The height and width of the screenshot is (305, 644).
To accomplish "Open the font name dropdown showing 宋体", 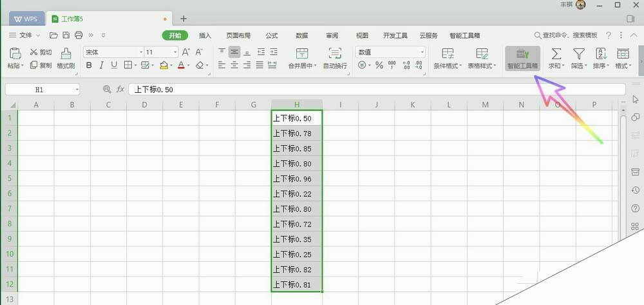I will pyautogui.click(x=141, y=52).
